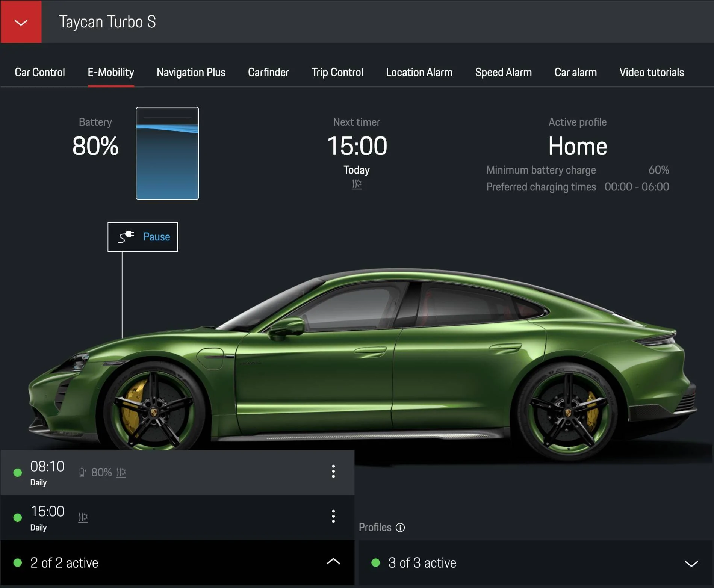This screenshot has height=588, width=714.
Task: Click the Next timer 15:00 value
Action: click(357, 146)
